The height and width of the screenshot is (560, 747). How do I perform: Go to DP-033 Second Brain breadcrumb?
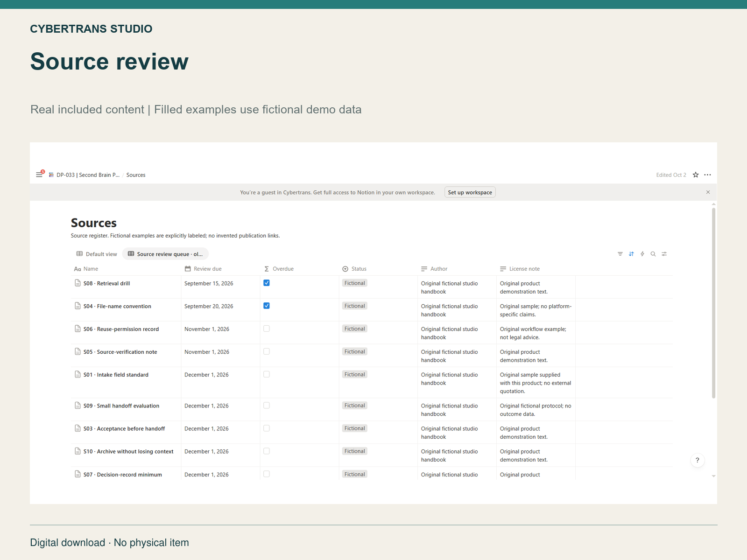tap(85, 175)
